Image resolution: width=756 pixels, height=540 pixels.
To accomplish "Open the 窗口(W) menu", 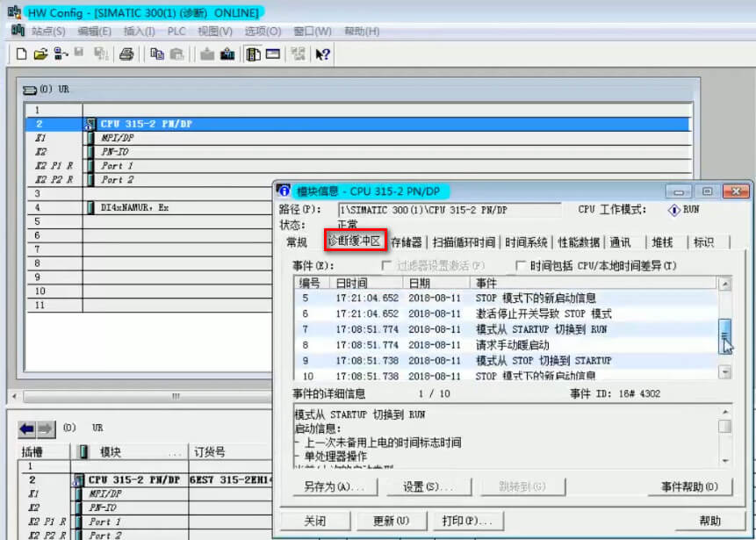I will click(x=313, y=32).
